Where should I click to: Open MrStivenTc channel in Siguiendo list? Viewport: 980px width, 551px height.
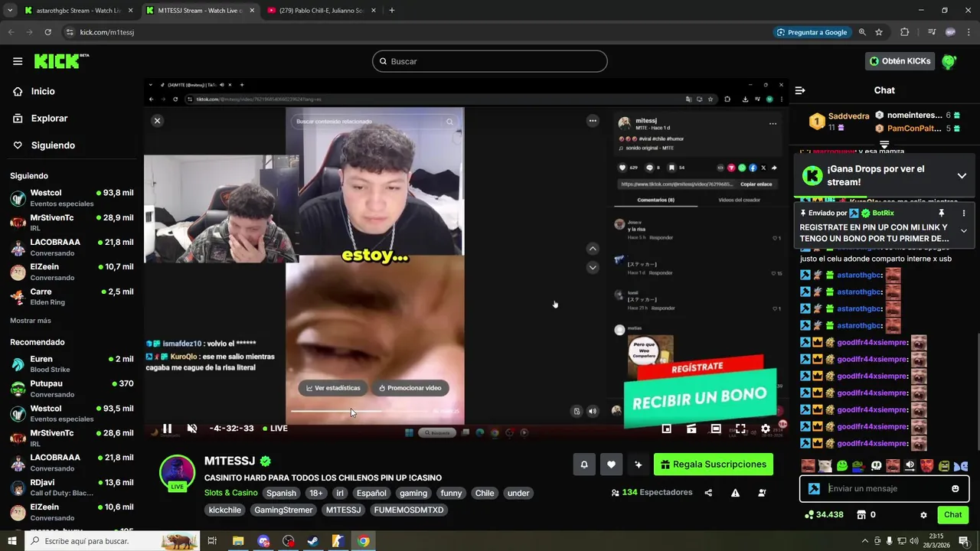click(71, 223)
